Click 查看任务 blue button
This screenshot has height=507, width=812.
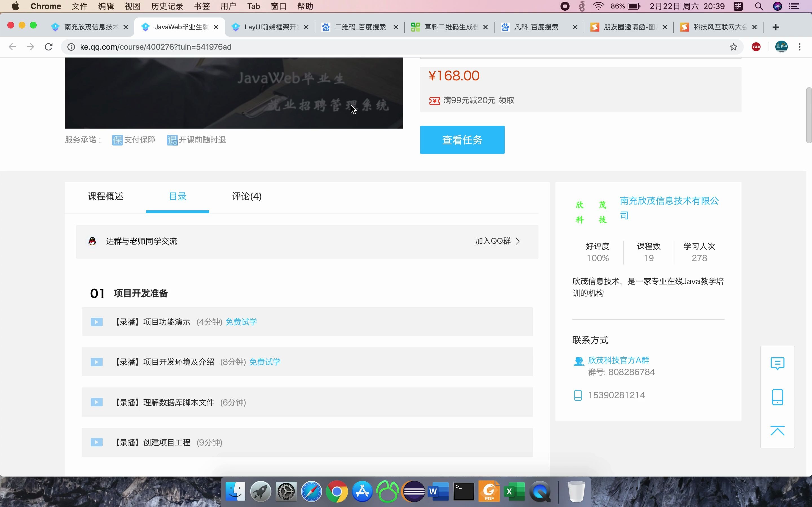tap(462, 140)
